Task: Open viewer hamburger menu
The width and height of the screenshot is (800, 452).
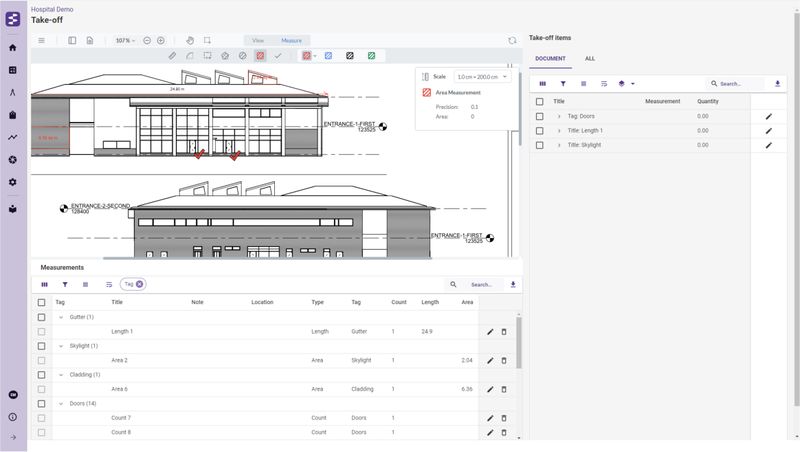Action: 41,40
